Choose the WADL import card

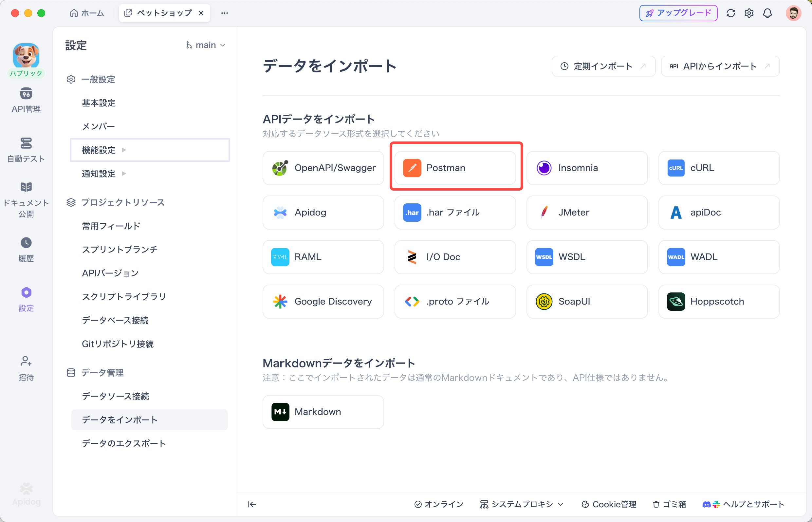[x=719, y=257]
